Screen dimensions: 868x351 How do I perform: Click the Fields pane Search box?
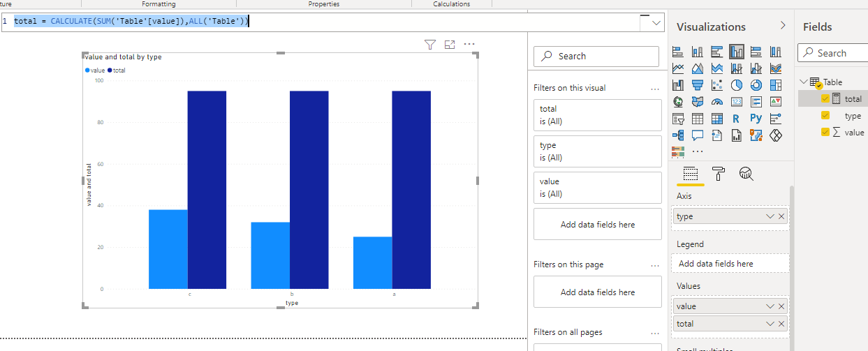833,53
